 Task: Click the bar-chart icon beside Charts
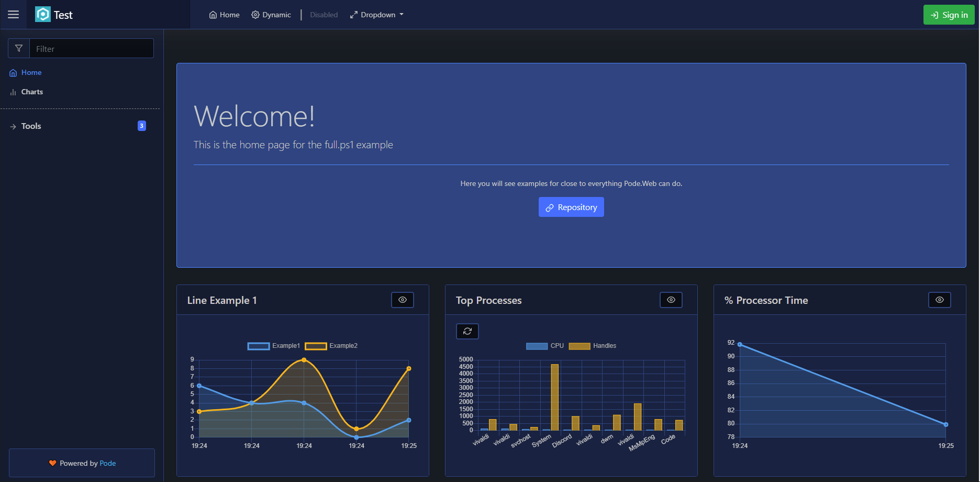13,92
